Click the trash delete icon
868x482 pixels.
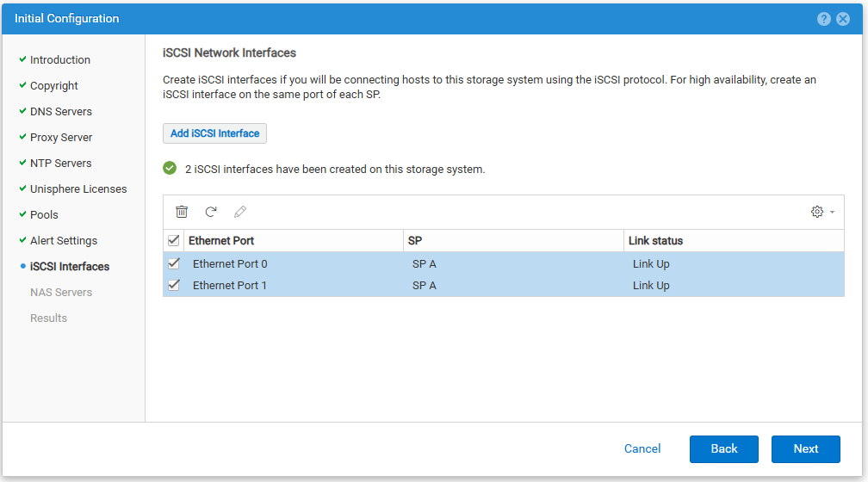coord(182,212)
